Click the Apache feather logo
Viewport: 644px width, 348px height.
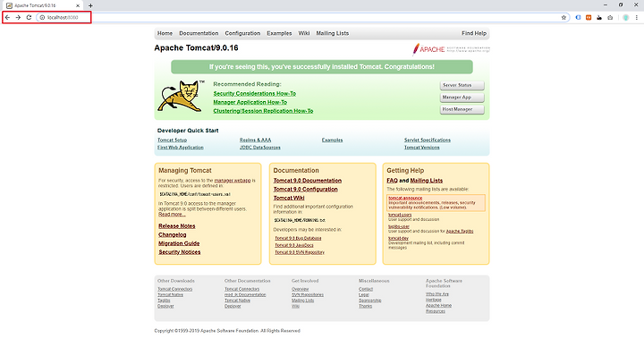pyautogui.click(x=451, y=49)
